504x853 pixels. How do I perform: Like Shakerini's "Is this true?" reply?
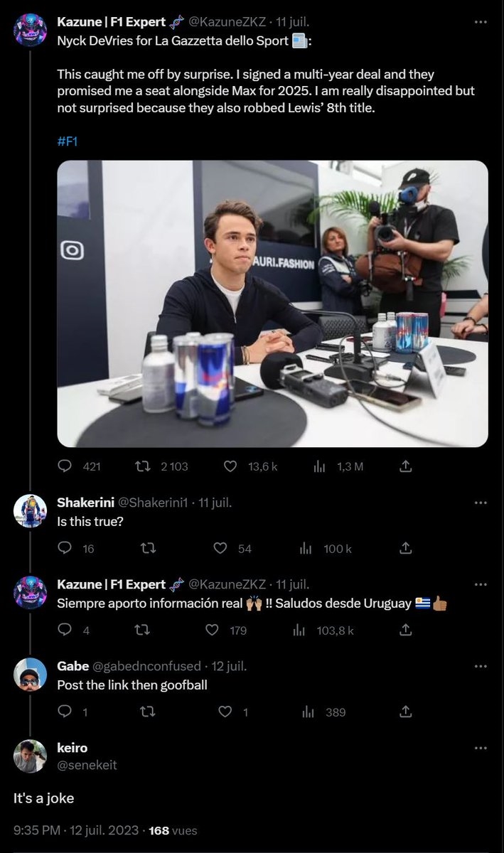220,548
